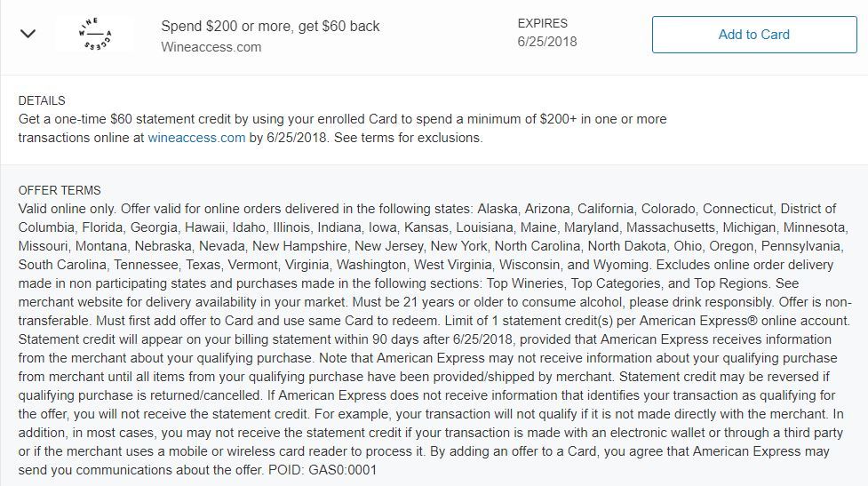The image size is (868, 486).
Task: Click 'See terms for exclusions.' text
Action: point(408,138)
